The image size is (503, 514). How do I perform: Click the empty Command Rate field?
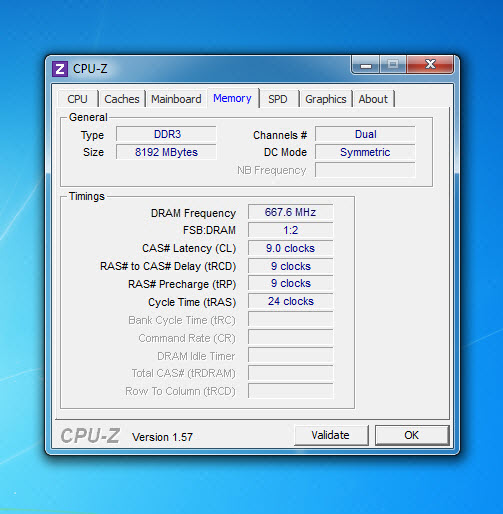pyautogui.click(x=290, y=337)
